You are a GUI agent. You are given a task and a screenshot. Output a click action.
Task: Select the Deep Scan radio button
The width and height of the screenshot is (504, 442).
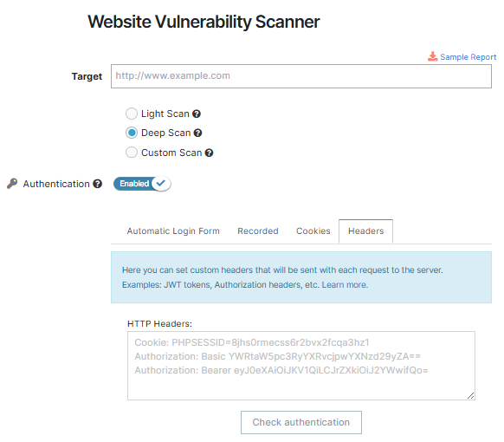point(132,133)
